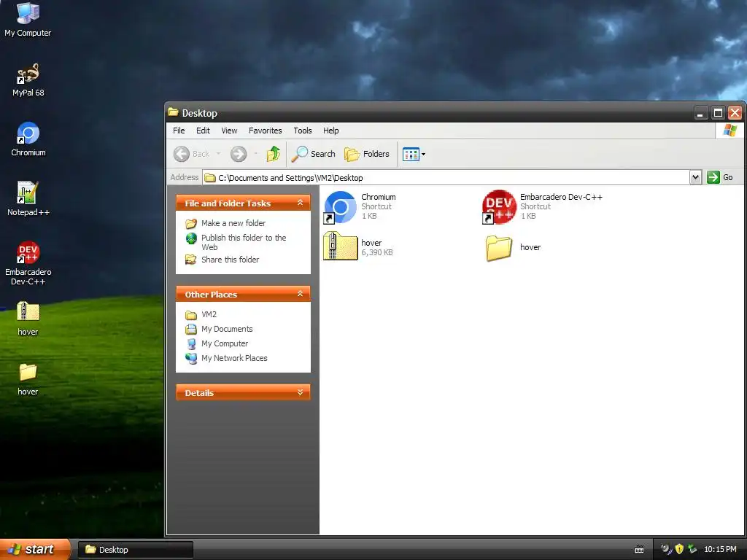Collapse Other Places panel
Screen dimensions: 747x560
point(300,294)
